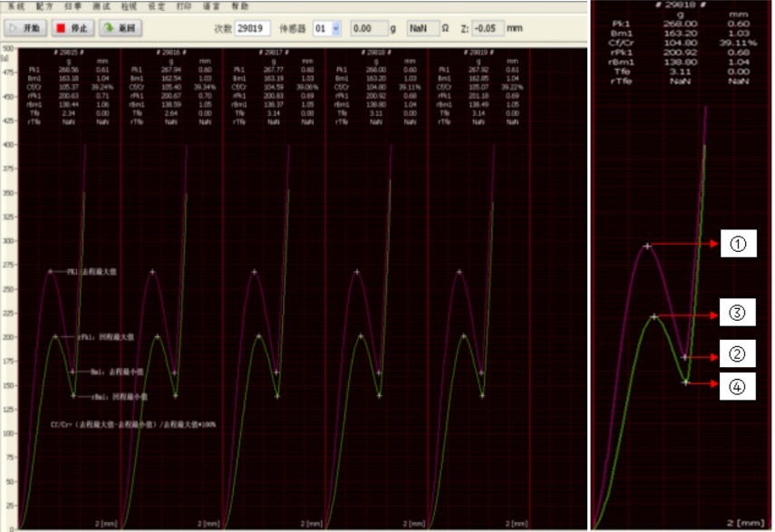Click the chart header # 29819 #

(479, 52)
